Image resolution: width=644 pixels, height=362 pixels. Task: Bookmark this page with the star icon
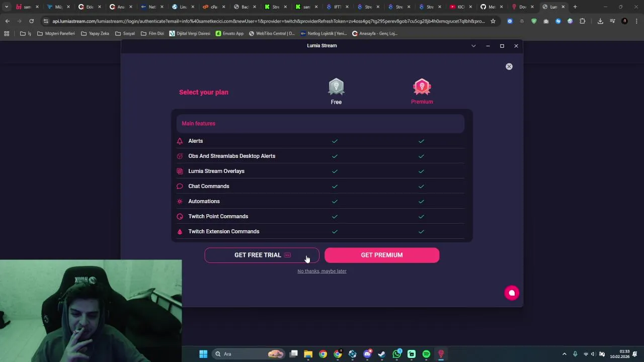click(493, 21)
